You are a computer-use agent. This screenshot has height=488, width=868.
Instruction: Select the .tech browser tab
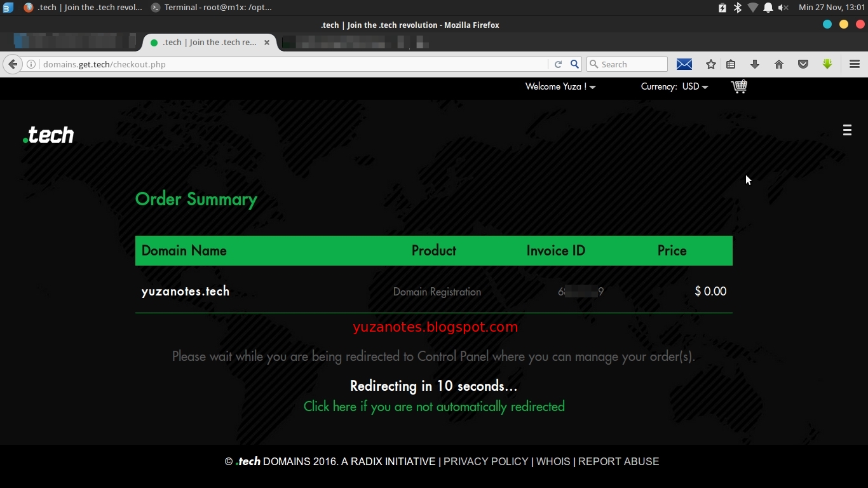(x=210, y=43)
